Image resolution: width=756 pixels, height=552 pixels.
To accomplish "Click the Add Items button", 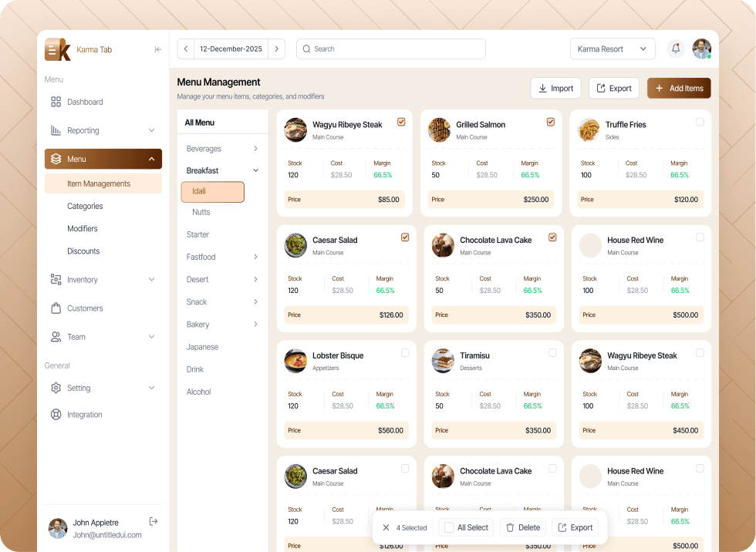I will point(679,88).
